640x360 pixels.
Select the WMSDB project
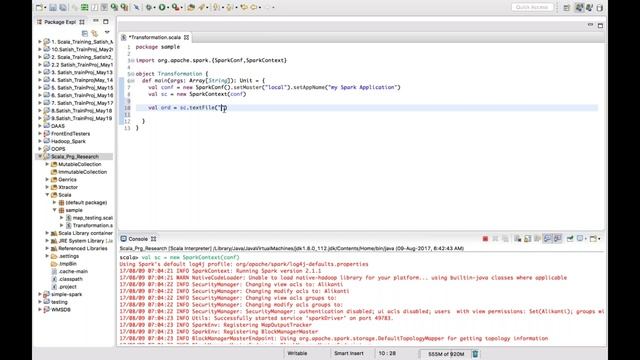[x=57, y=309]
